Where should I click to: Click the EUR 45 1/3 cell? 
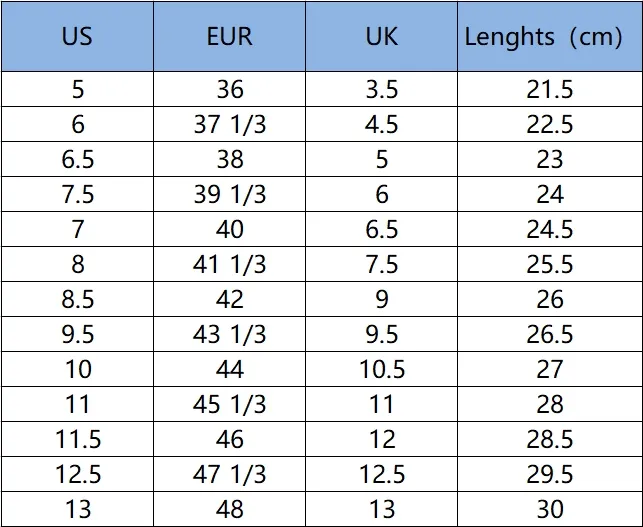[x=229, y=404]
